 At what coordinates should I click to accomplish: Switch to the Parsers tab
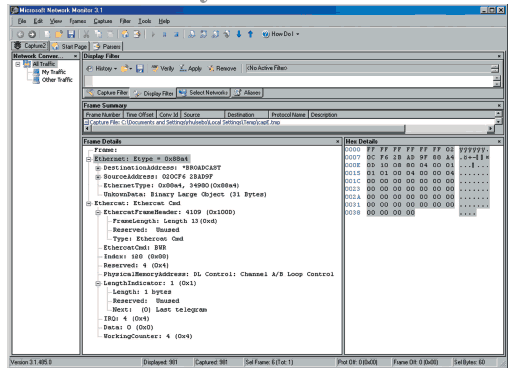point(107,46)
